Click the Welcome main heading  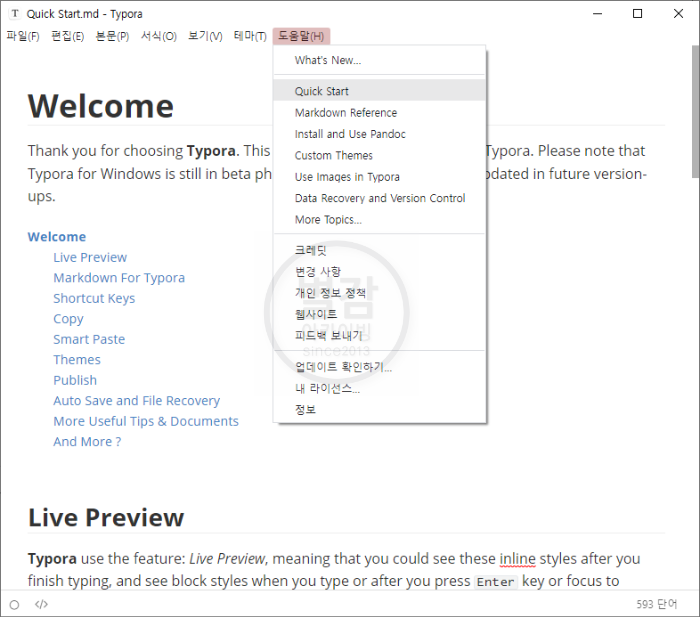tap(100, 106)
